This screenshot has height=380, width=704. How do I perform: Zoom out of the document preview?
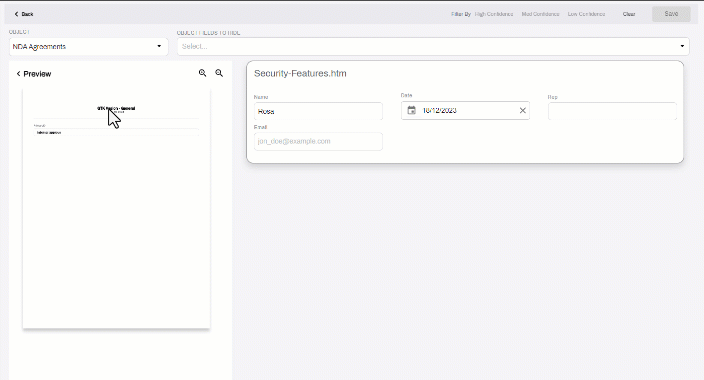[219, 73]
